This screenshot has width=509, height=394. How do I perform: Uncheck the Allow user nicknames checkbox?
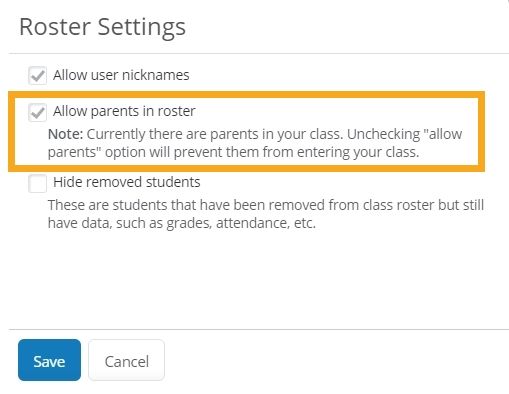click(x=37, y=75)
